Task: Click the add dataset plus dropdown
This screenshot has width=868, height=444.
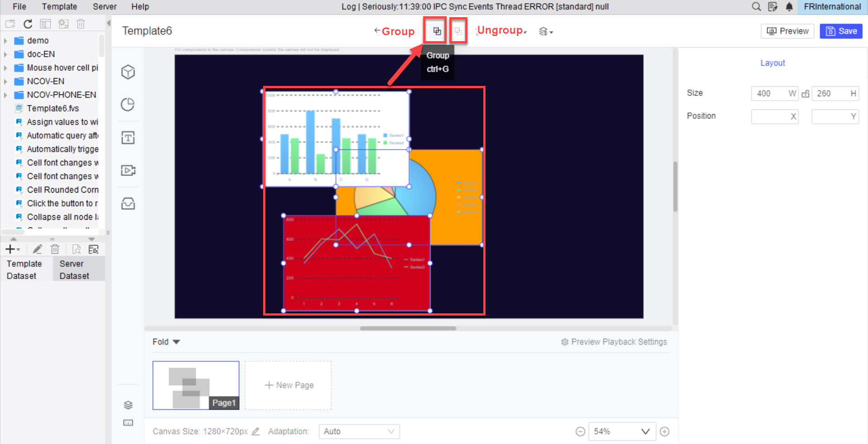Action: coord(13,249)
